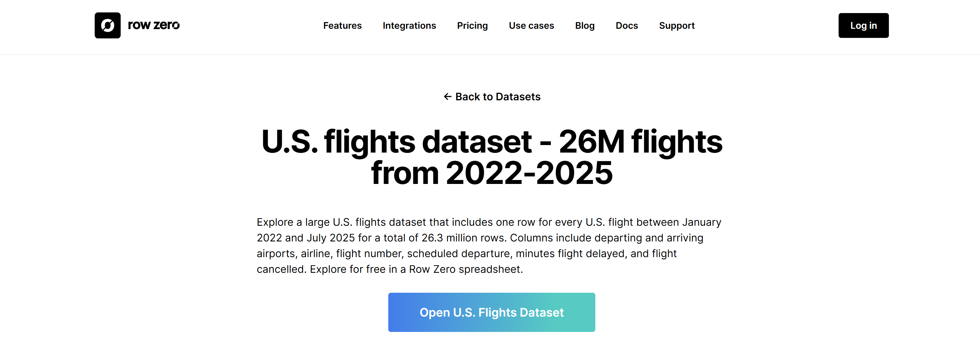The image size is (980, 345).
Task: Click the "row zero" wordmark
Action: [154, 25]
